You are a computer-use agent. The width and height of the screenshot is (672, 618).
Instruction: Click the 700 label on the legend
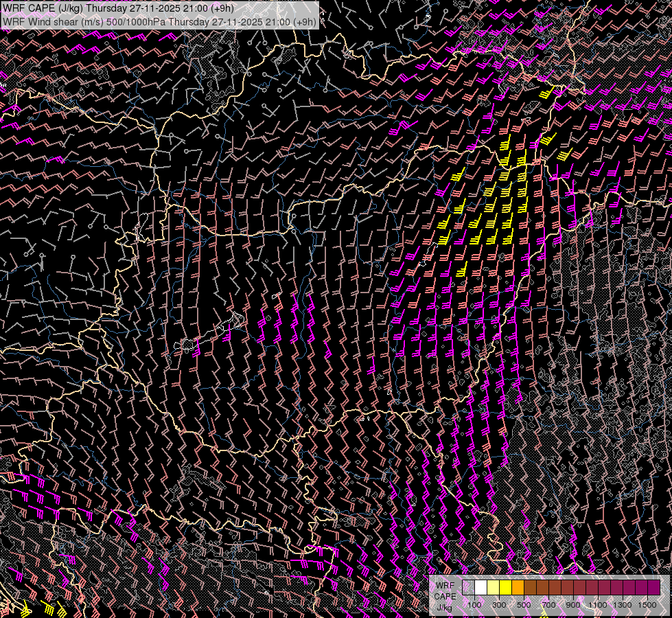(548, 605)
